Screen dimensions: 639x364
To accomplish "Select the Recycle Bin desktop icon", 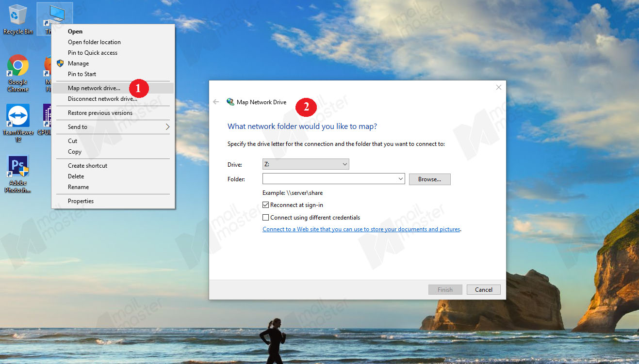I will [18, 20].
